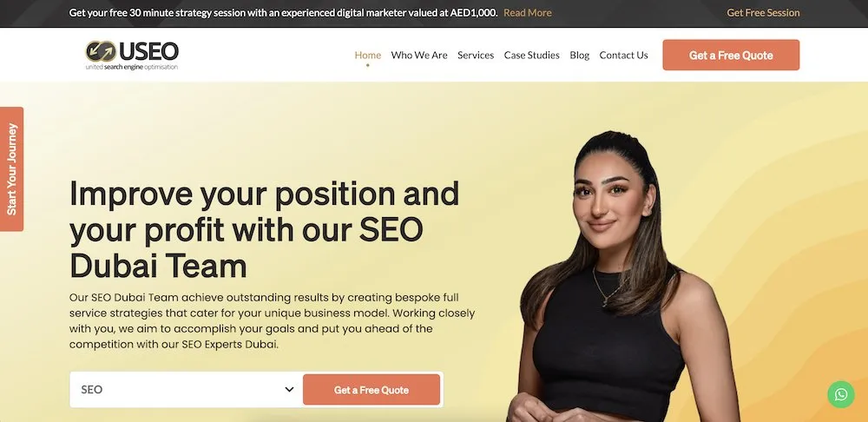Open the SEO service selection box

click(186, 389)
